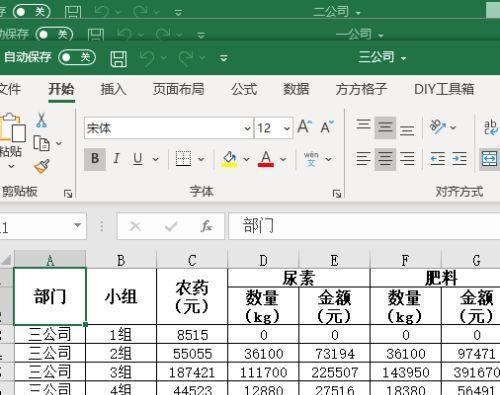
Task: Open the 三公司 file name dropdown in the title bar
Action: (403, 59)
